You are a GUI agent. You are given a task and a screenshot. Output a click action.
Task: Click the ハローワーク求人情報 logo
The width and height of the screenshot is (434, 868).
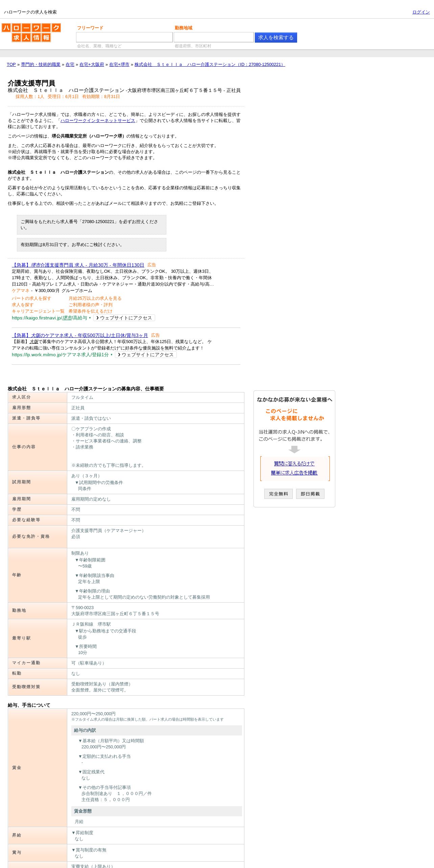tap(31, 33)
